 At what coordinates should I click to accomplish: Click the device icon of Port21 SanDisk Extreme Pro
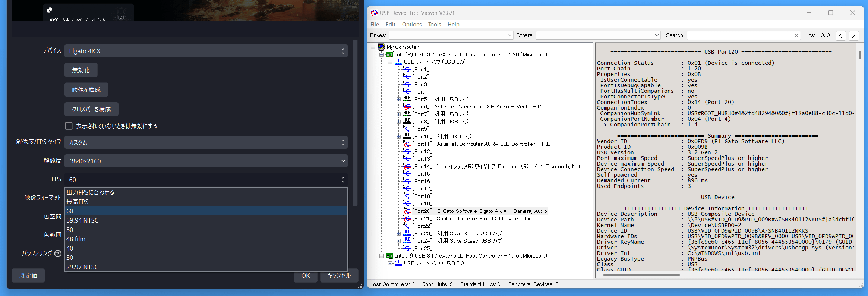(407, 218)
